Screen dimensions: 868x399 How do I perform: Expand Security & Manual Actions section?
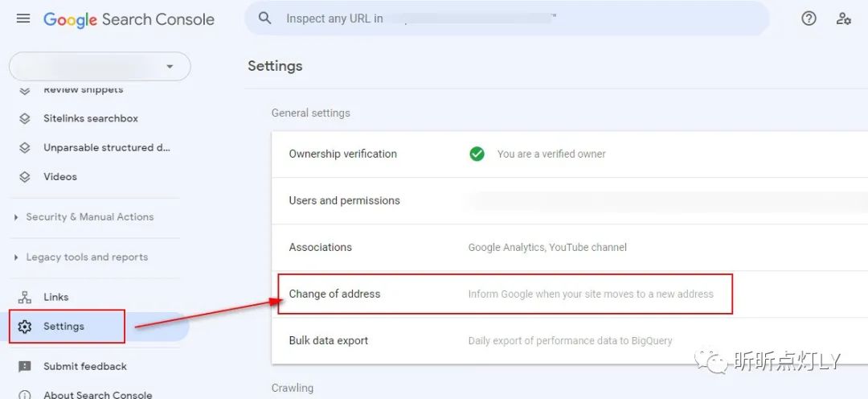pyautogui.click(x=90, y=217)
